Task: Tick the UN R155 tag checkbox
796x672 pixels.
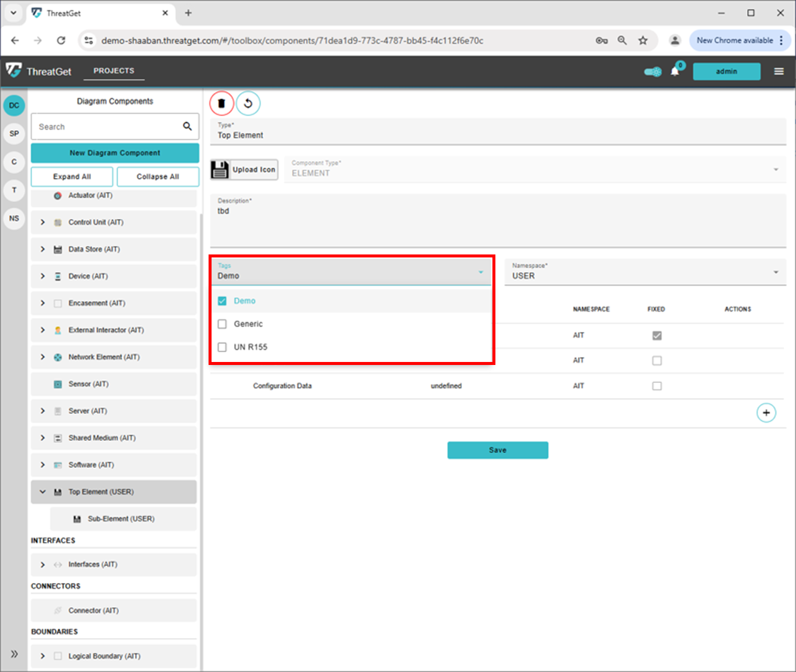Action: tap(222, 347)
